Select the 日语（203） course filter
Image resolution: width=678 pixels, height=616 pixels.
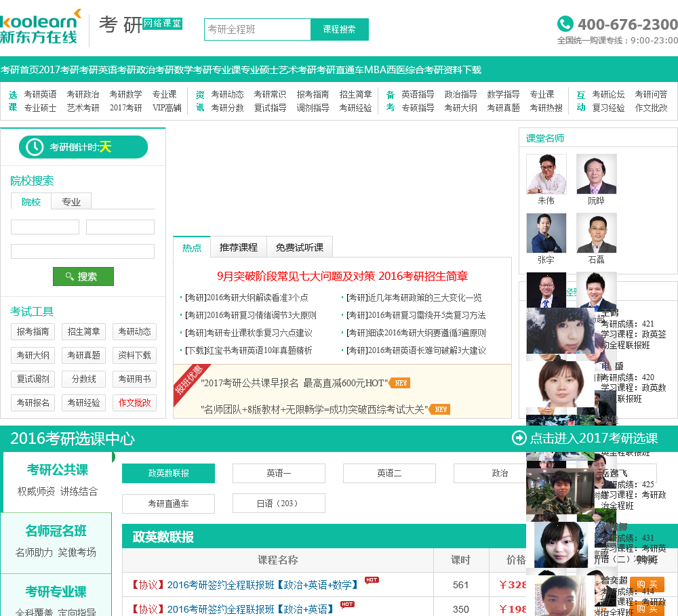tap(279, 504)
